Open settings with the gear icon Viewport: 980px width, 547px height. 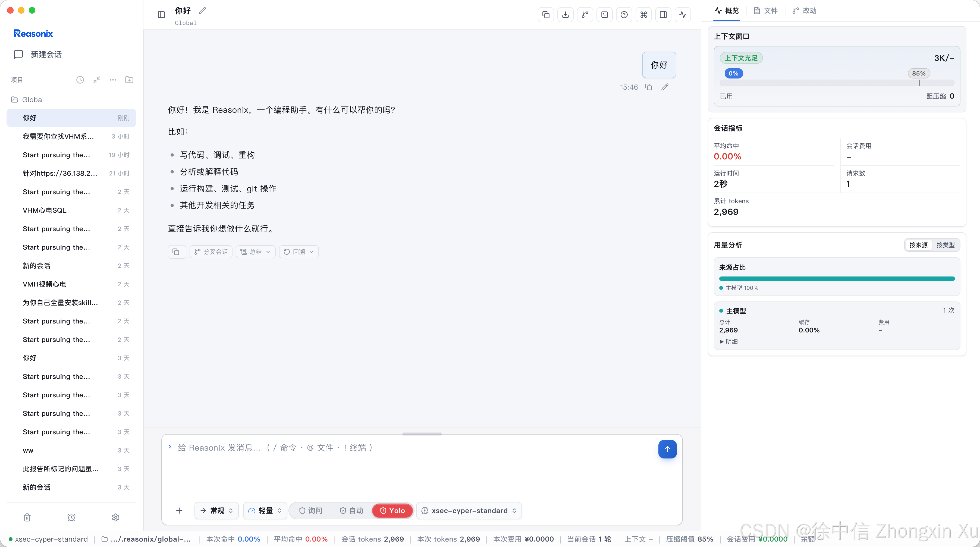(x=116, y=517)
